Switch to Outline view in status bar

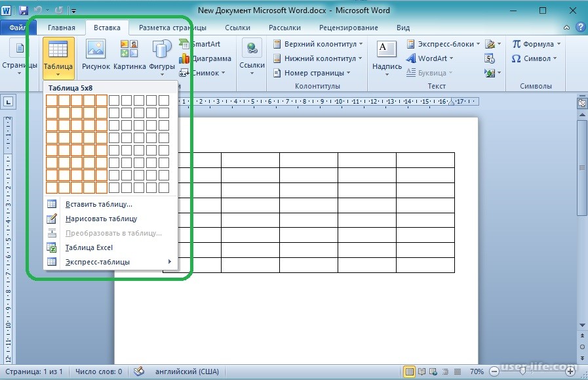point(446,371)
